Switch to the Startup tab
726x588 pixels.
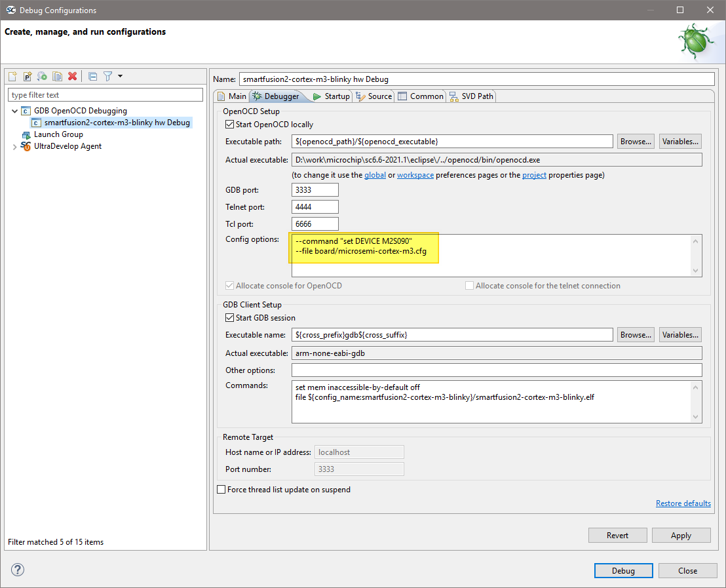332,96
